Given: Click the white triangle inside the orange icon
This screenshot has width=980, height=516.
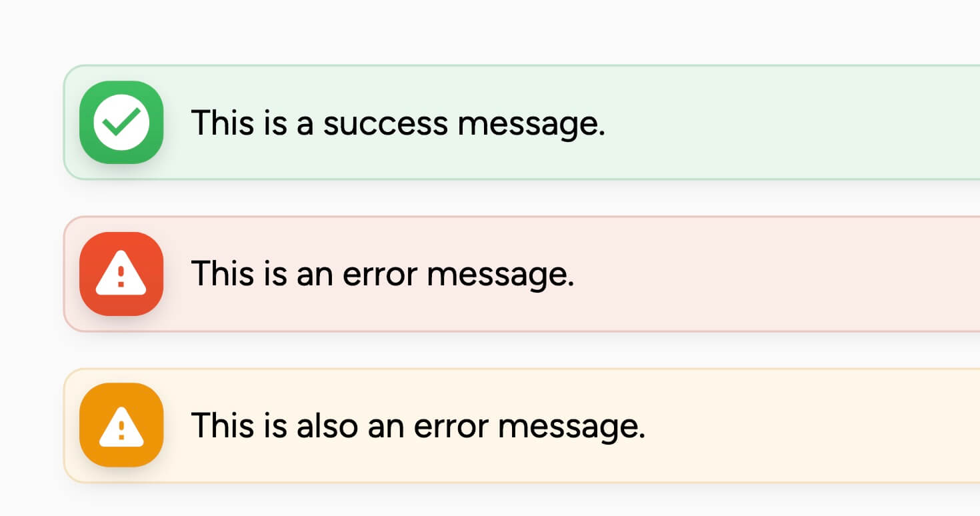Looking at the screenshot, I should click(121, 428).
